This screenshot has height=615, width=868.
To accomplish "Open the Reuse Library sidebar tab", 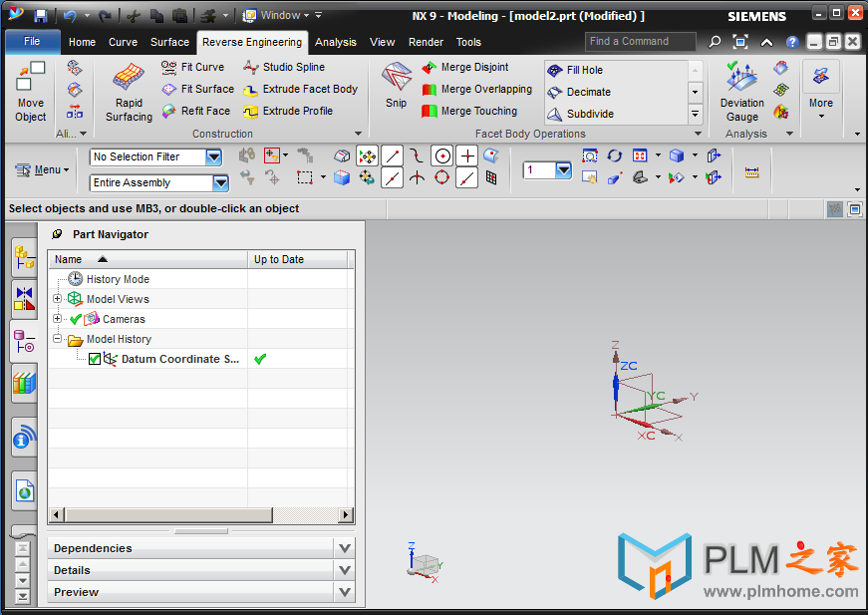I will [24, 383].
